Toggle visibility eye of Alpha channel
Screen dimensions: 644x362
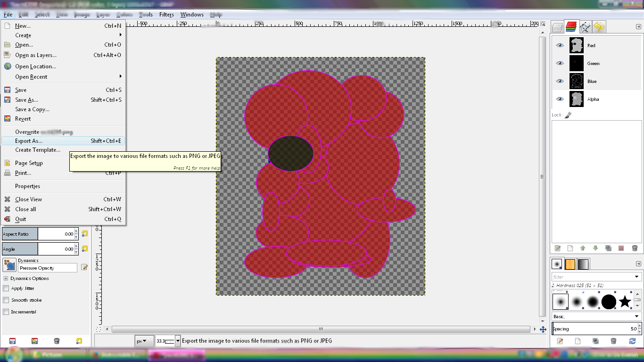pyautogui.click(x=560, y=99)
